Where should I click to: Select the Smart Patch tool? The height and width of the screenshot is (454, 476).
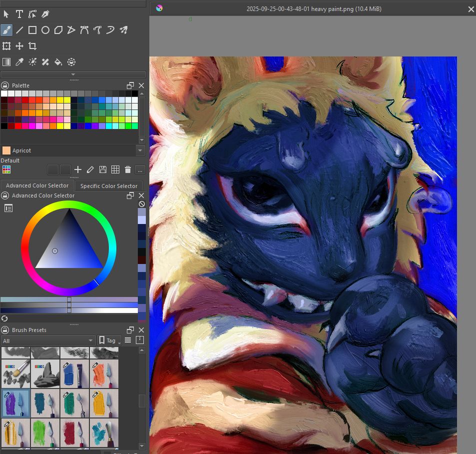click(x=45, y=62)
